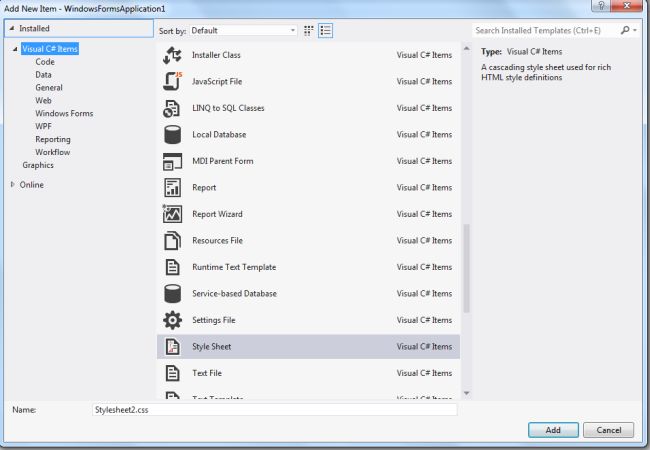Select the WPF category

point(43,126)
